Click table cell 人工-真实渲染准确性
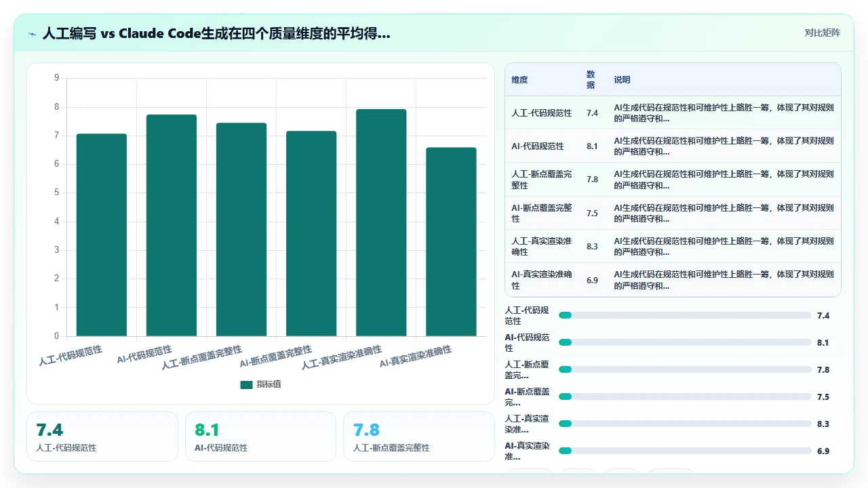The height and width of the screenshot is (488, 868). click(x=542, y=246)
